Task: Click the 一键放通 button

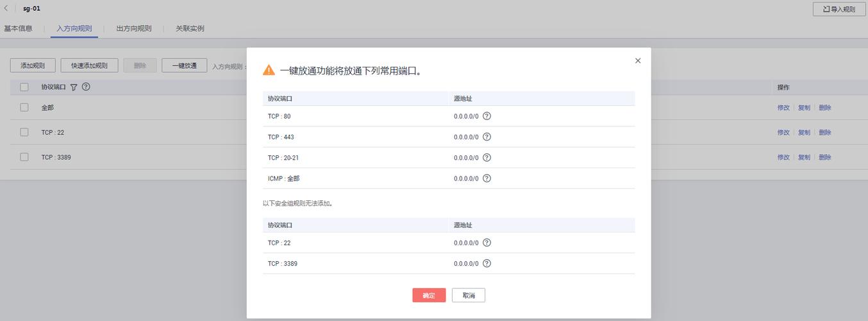Action: 185,65
